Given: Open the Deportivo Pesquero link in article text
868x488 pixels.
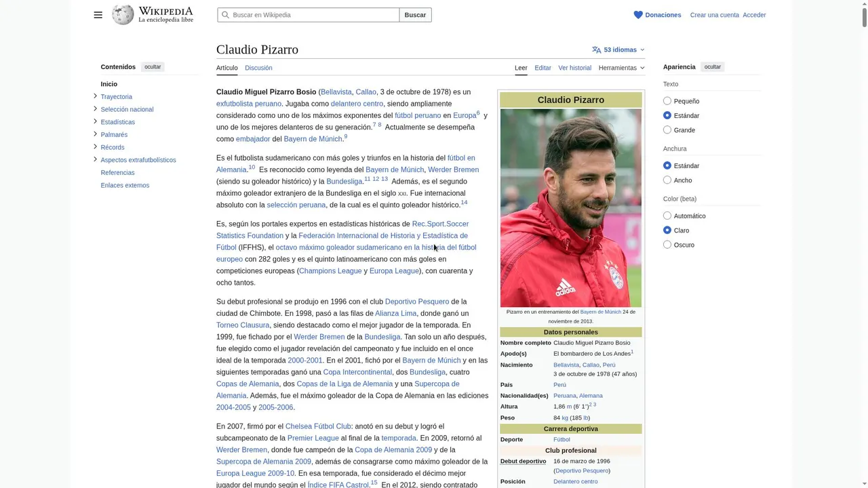Looking at the screenshot, I should pyautogui.click(x=417, y=302).
